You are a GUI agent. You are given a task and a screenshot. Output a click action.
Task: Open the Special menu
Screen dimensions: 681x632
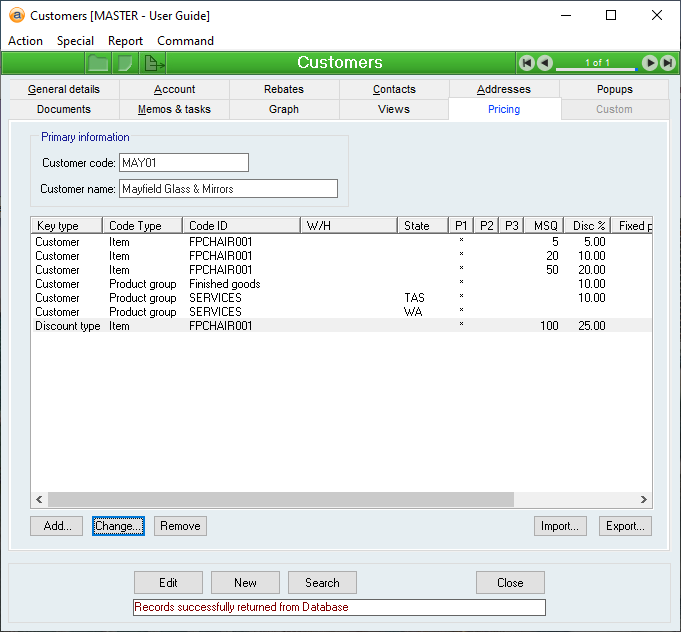click(75, 41)
